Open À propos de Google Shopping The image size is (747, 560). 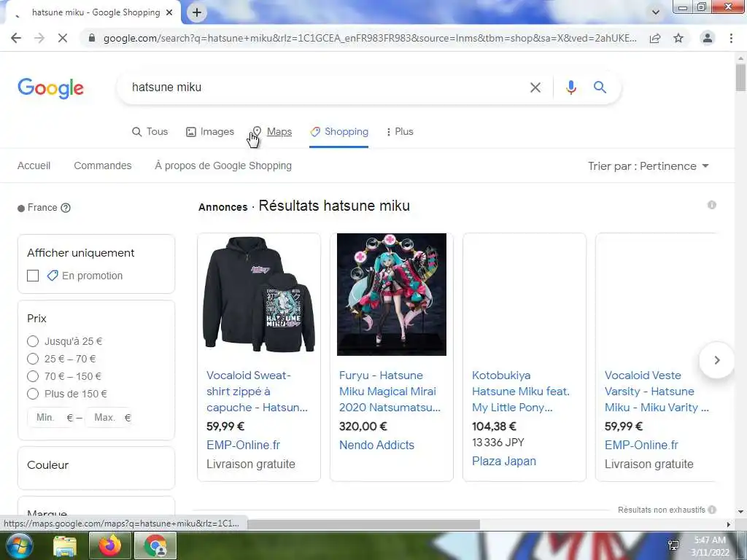pos(223,166)
